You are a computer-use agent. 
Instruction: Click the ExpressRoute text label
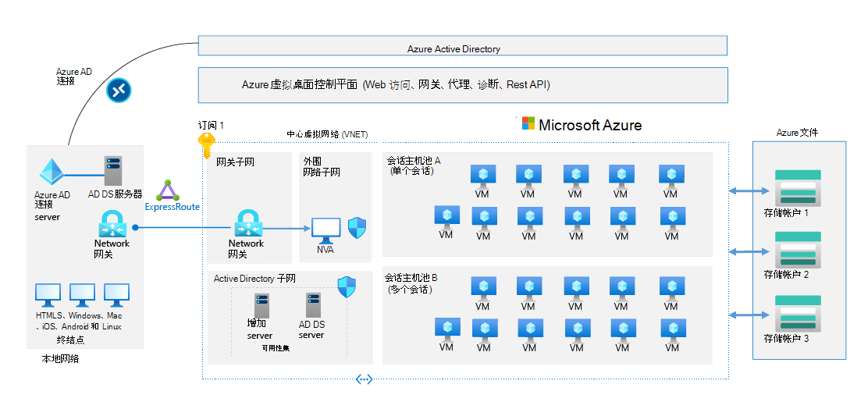(173, 206)
